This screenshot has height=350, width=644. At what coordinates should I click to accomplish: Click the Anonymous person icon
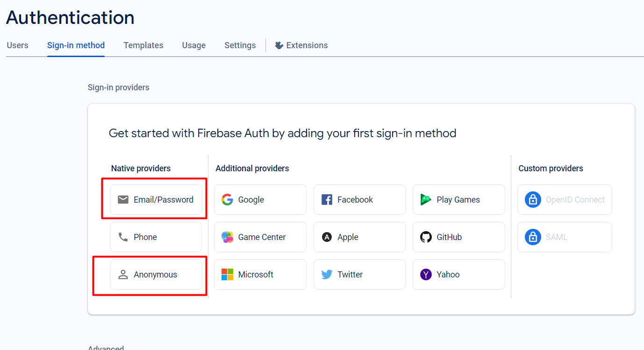click(x=123, y=275)
